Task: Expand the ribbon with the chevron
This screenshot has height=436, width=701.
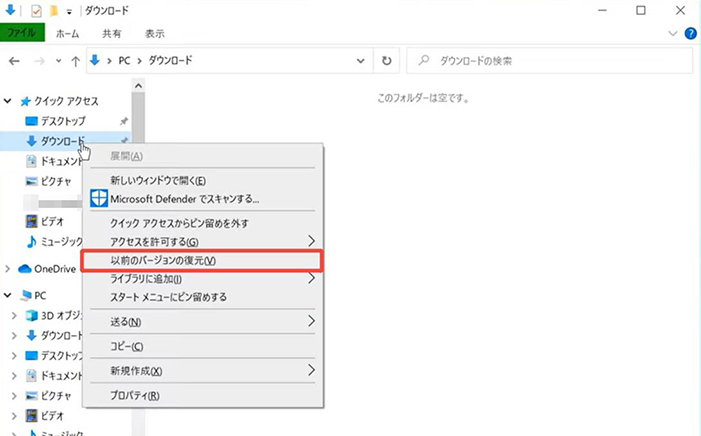Action: (x=672, y=34)
